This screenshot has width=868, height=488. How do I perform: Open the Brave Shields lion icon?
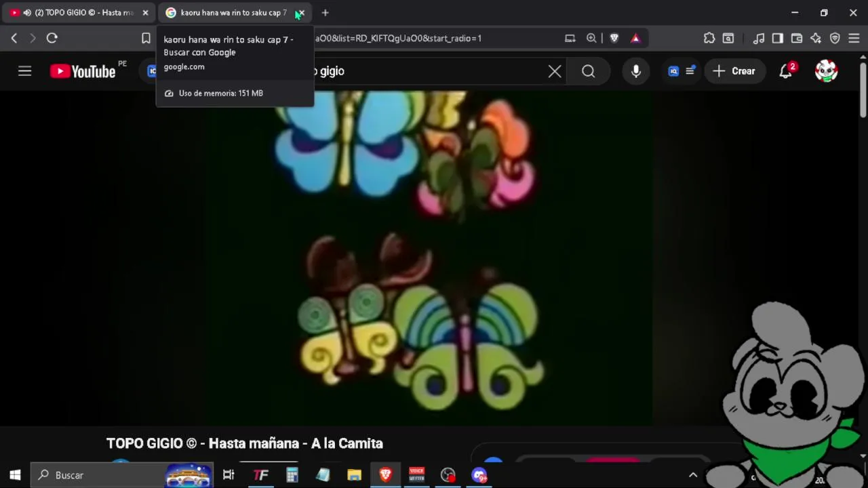[x=614, y=38]
